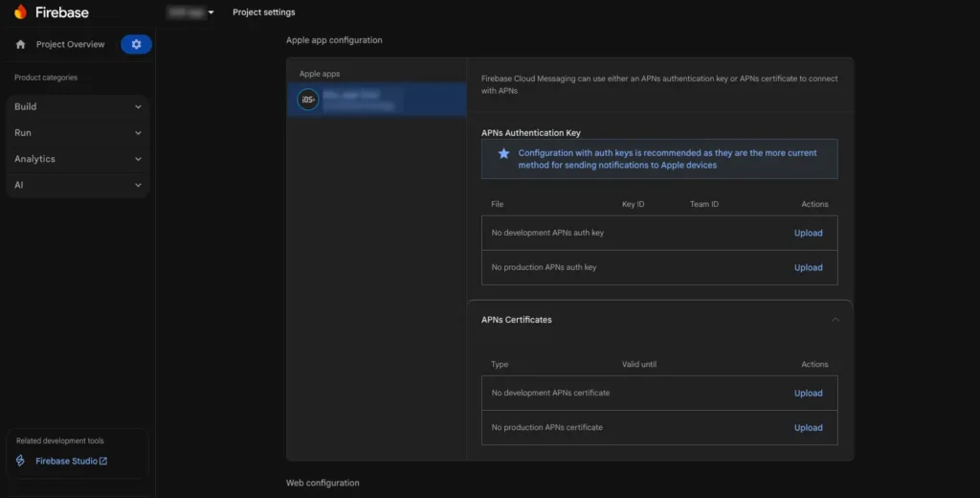Screen dimensions: 980x498
Task: Upload a production APNs auth key
Action: (x=808, y=267)
